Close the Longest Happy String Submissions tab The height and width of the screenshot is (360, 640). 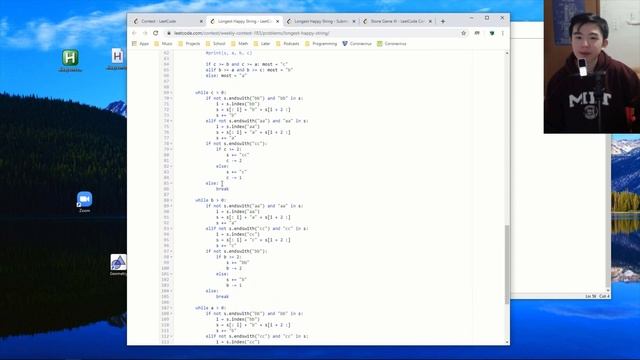coord(354,21)
